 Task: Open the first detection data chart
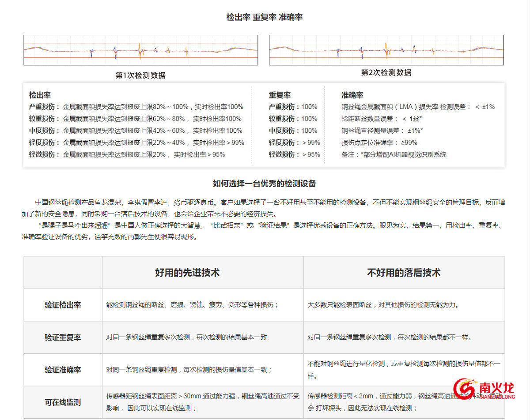[x=140, y=50]
